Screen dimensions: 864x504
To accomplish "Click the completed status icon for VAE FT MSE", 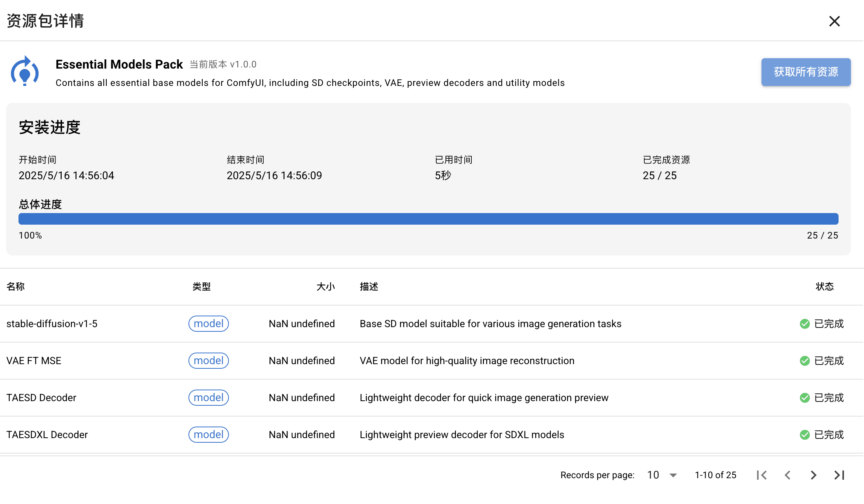I will (x=805, y=361).
